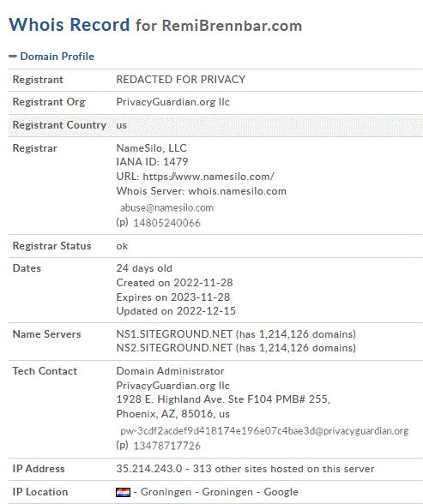Screen dimensions: 423x504
Task: Click 'PrivacyGuardian.org llc' in Registrant Org row
Action: 173,102
